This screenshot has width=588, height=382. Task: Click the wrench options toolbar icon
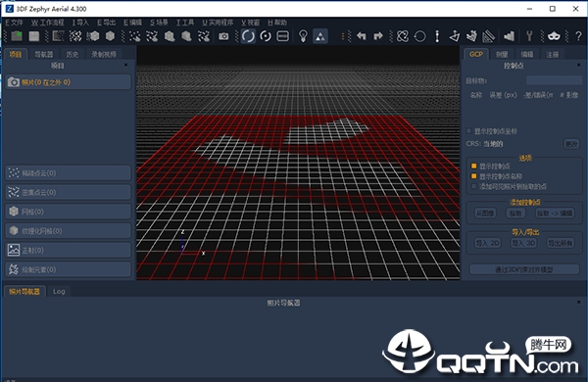pyautogui.click(x=529, y=36)
